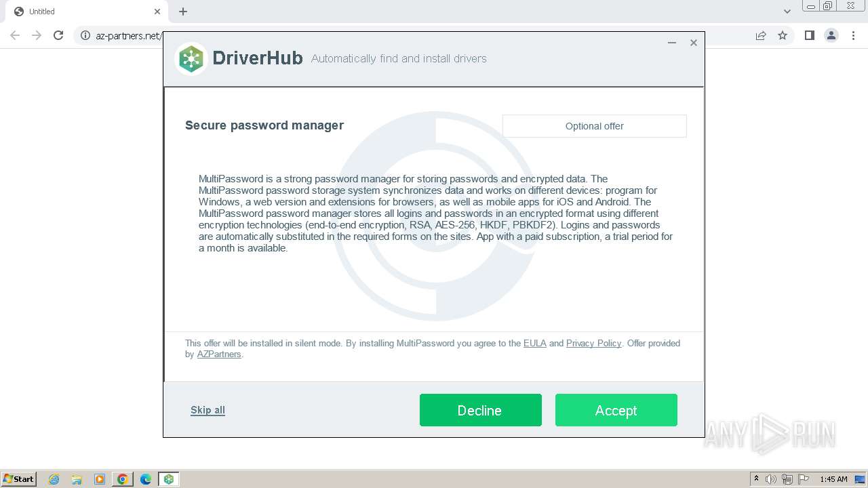Viewport: 868px width, 488px height.
Task: Open the EULA link
Action: coord(534,343)
